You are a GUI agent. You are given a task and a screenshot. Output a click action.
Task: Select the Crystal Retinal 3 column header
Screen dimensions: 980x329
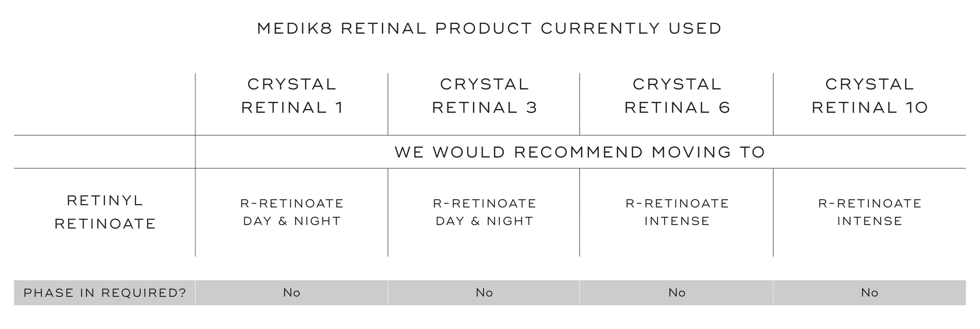pyautogui.click(x=484, y=96)
